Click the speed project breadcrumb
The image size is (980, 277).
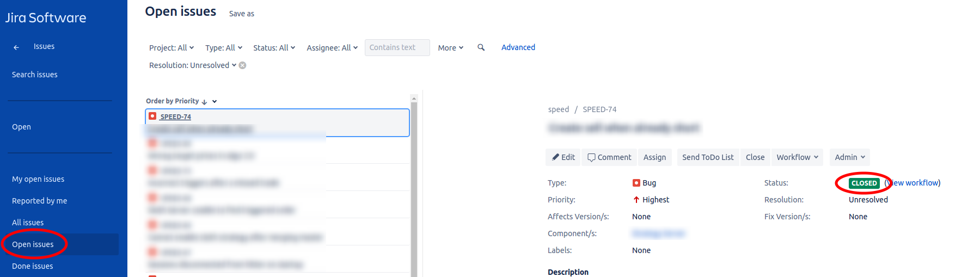[559, 109]
